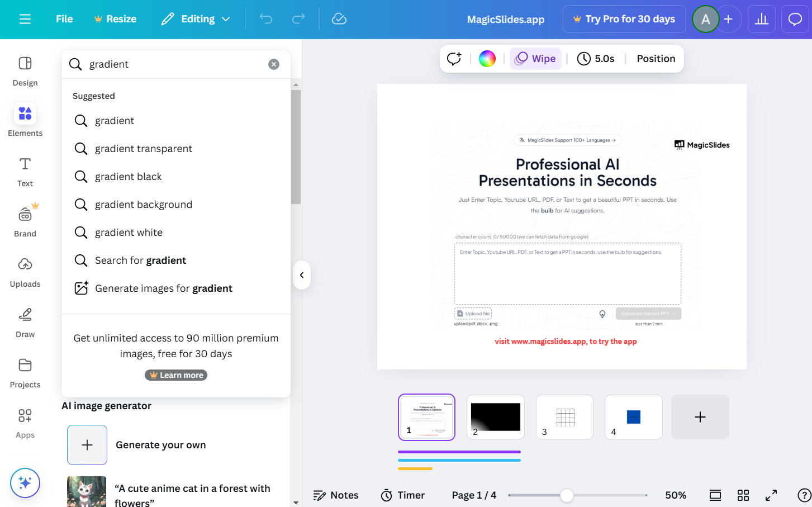The width and height of the screenshot is (812, 507).
Task: Open the Uploads tab
Action: tap(25, 272)
